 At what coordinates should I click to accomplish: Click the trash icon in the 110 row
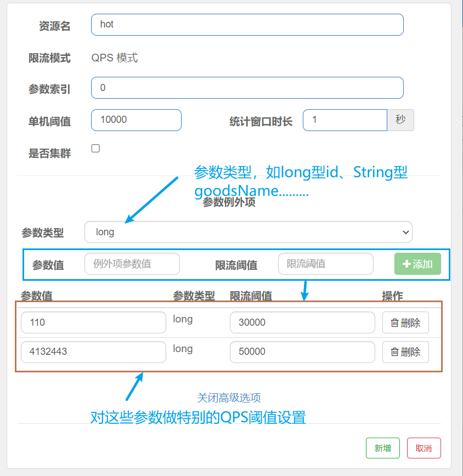394,323
